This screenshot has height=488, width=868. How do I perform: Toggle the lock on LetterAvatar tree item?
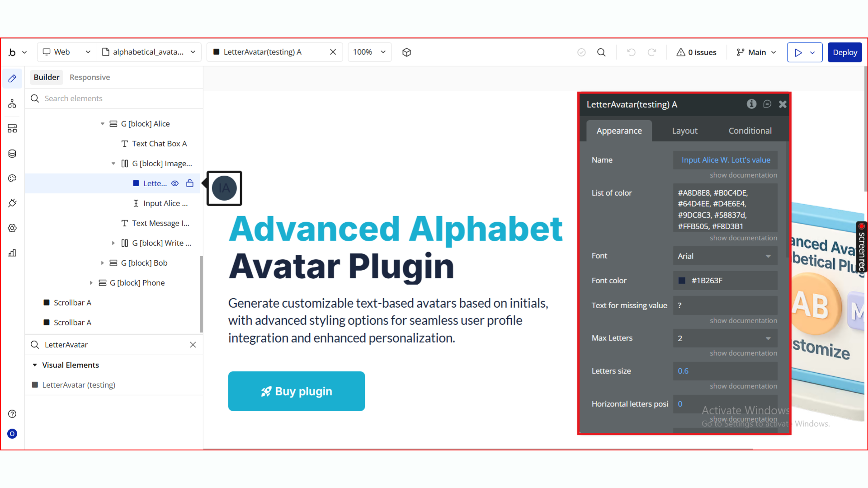pyautogui.click(x=190, y=183)
